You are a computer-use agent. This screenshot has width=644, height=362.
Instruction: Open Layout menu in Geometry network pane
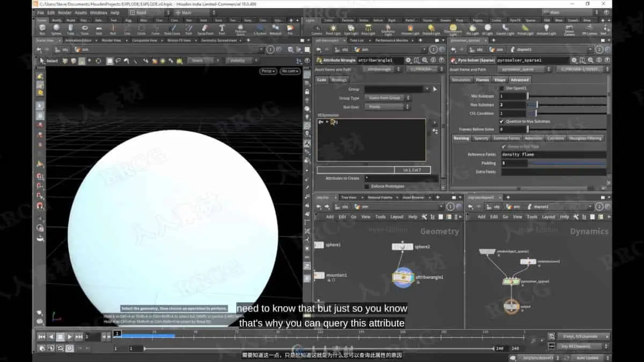pos(397,217)
